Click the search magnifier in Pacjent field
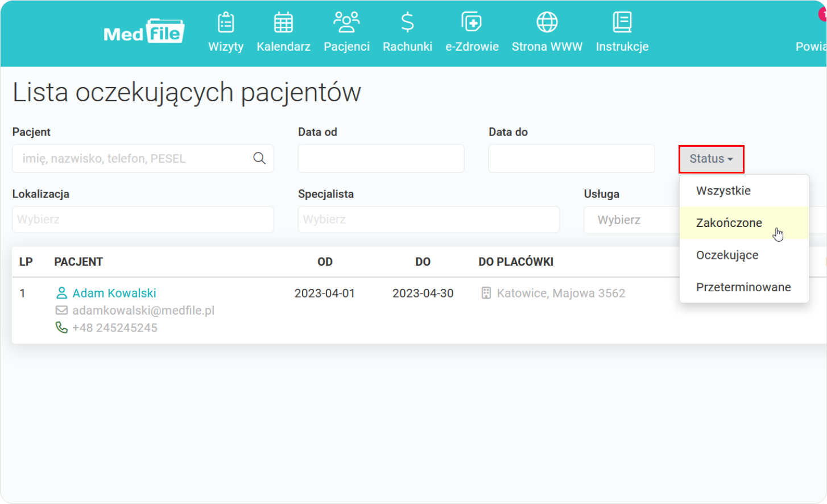Image resolution: width=827 pixels, height=504 pixels. pyautogui.click(x=259, y=158)
